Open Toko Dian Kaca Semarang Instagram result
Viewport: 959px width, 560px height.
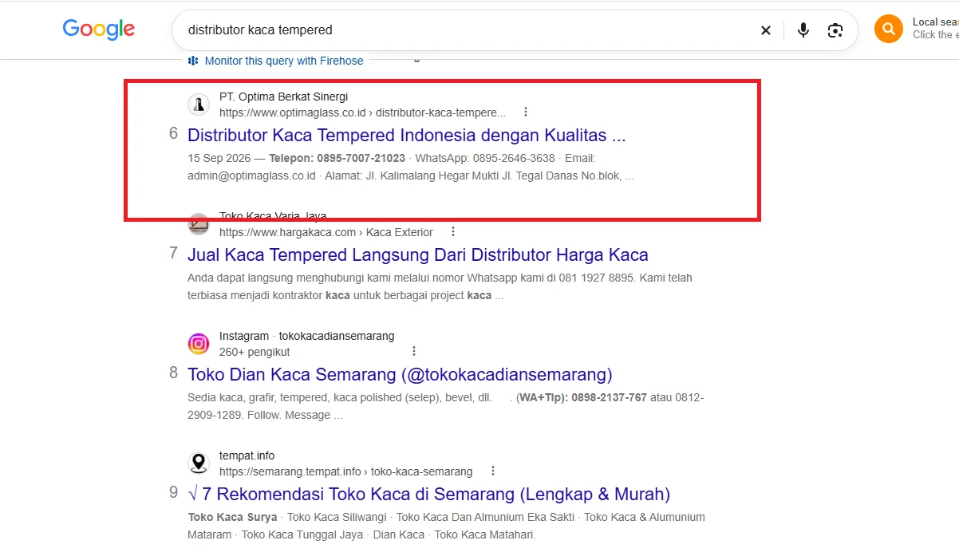(x=400, y=374)
